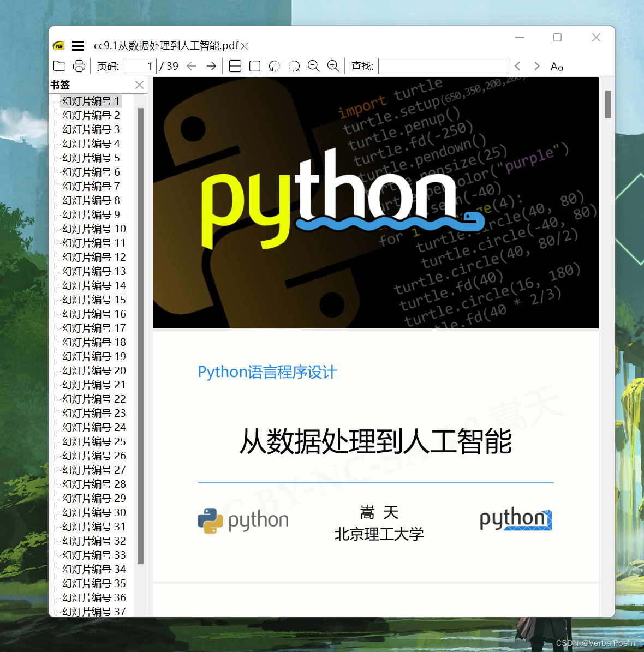644x652 pixels.
Task: Select bookmark 幻灯片编号 1
Action: [x=91, y=101]
